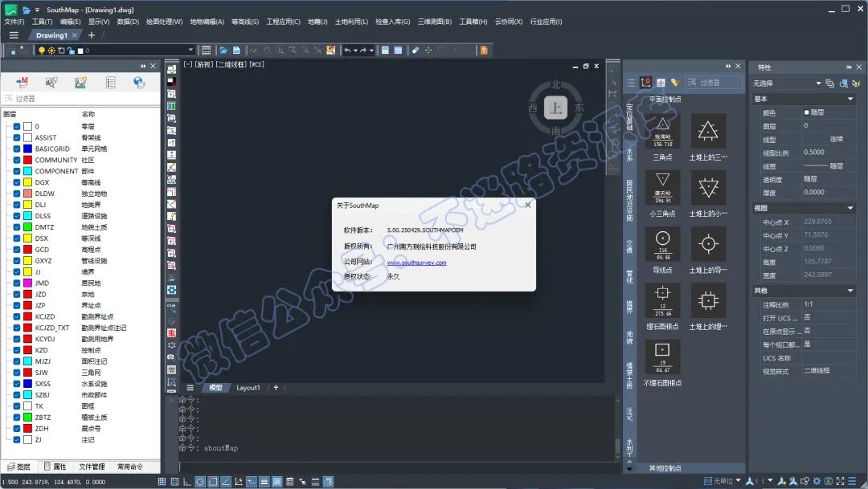The height and width of the screenshot is (489, 868).
Task: Select the 导线点 symbol
Action: 662,244
